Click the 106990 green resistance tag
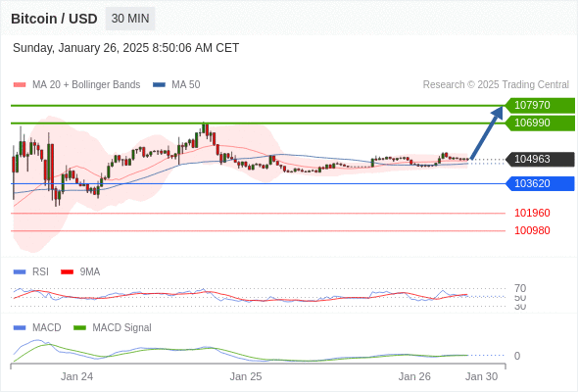The image size is (578, 392). (x=540, y=123)
